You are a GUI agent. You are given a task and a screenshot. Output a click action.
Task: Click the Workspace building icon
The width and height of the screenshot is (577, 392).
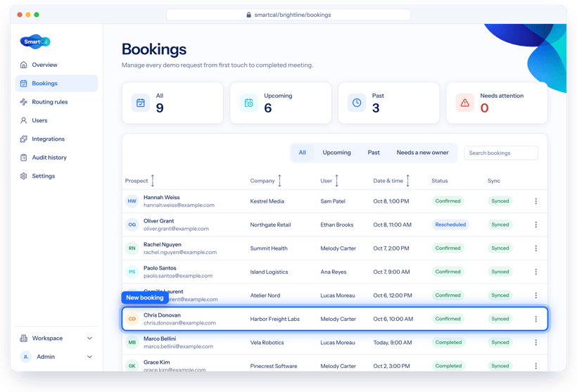click(x=23, y=339)
